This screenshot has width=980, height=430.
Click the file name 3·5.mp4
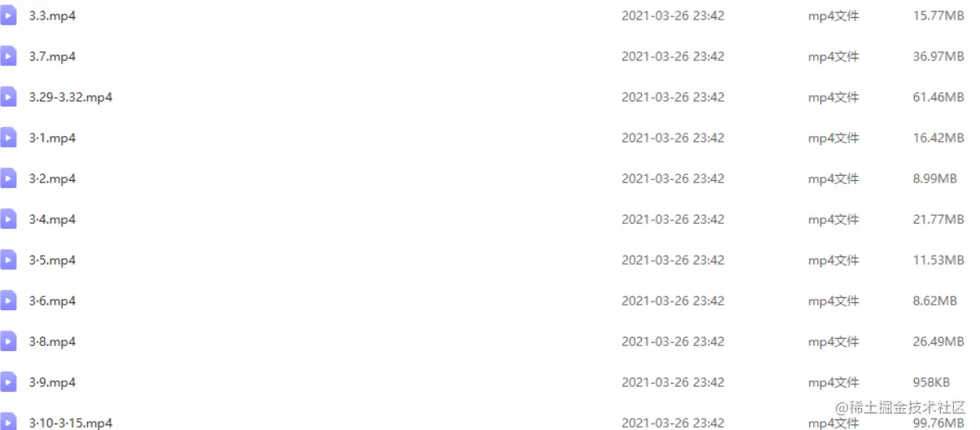point(52,260)
